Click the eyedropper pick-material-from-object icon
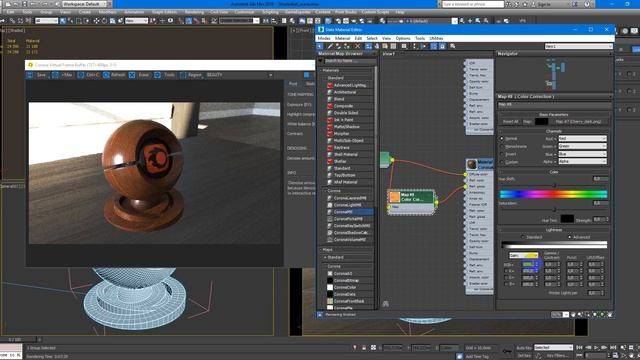 pyautogui.click(x=330, y=46)
